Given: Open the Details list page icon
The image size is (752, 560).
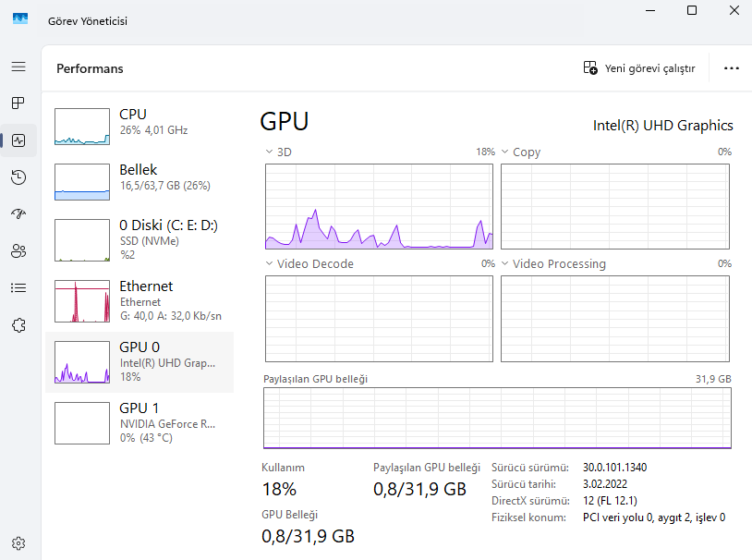Looking at the screenshot, I should tap(18, 287).
